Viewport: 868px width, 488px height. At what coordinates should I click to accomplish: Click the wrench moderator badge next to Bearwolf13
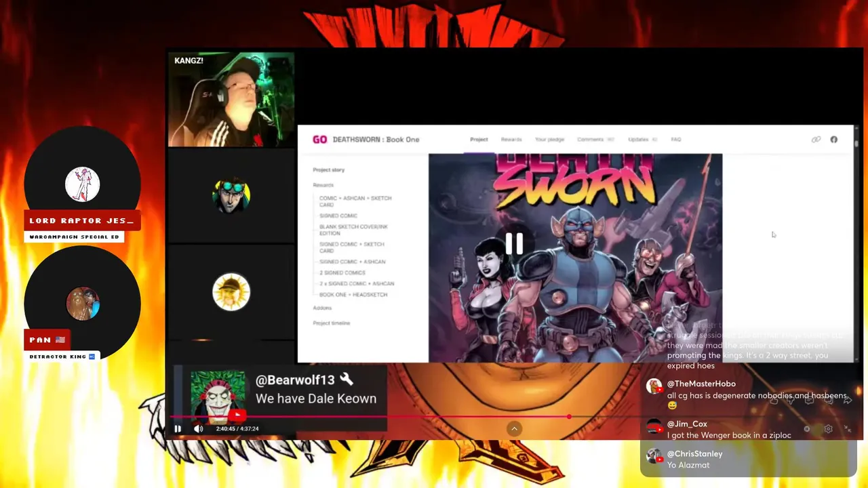pos(346,380)
